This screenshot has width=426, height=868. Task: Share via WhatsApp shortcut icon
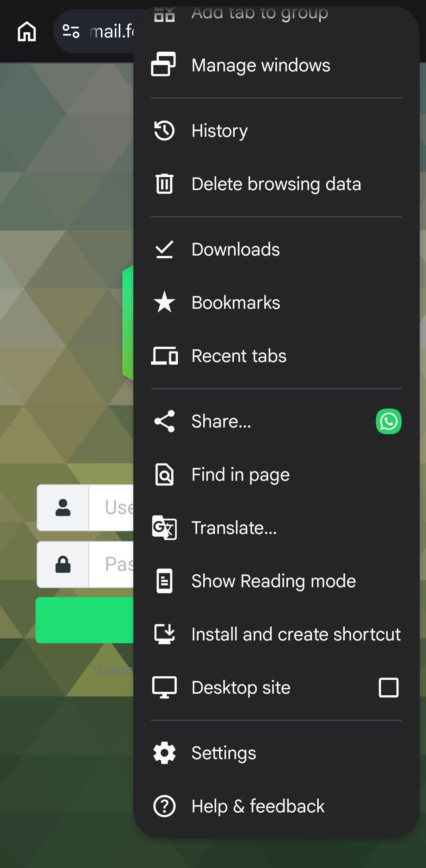tap(389, 421)
